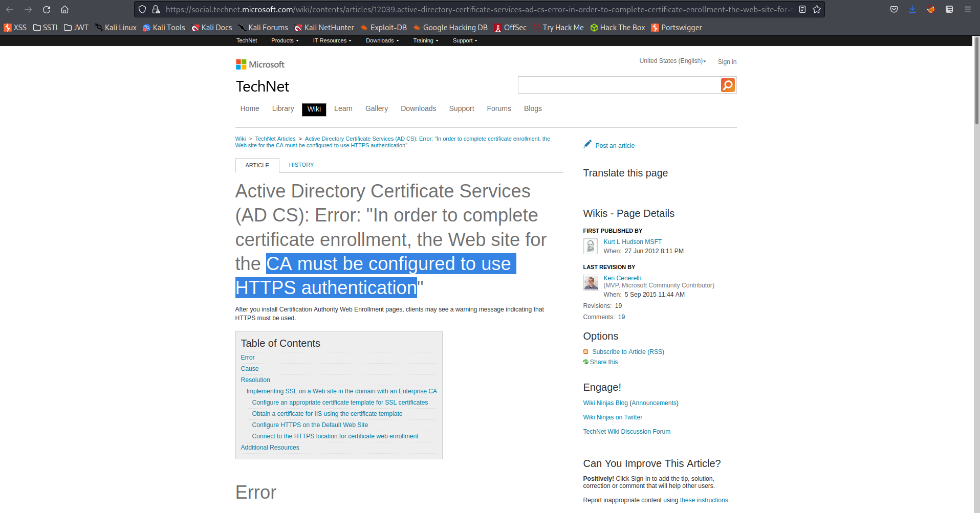
Task: Select the Forums navigation tab
Action: pyautogui.click(x=499, y=108)
